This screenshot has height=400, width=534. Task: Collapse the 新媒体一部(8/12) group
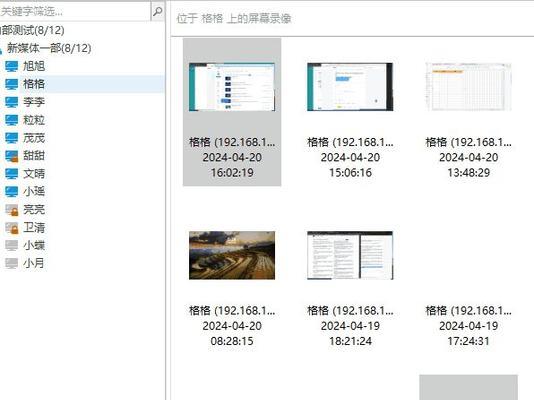[1, 50]
